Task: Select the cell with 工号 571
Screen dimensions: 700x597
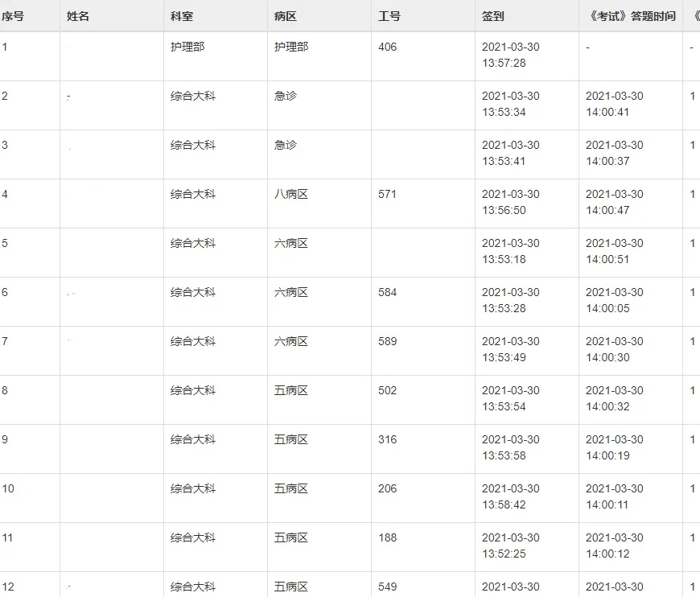Action: click(x=387, y=194)
